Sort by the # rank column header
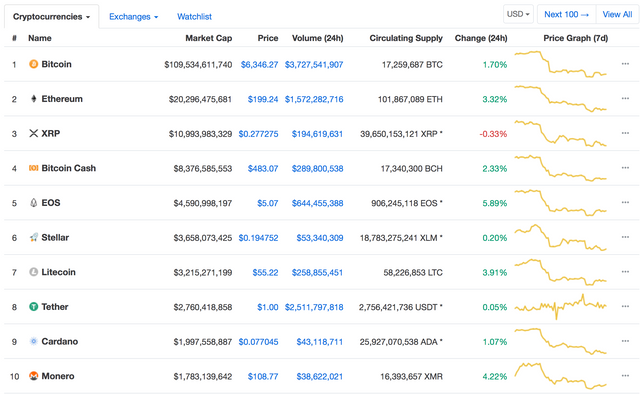 (x=14, y=38)
